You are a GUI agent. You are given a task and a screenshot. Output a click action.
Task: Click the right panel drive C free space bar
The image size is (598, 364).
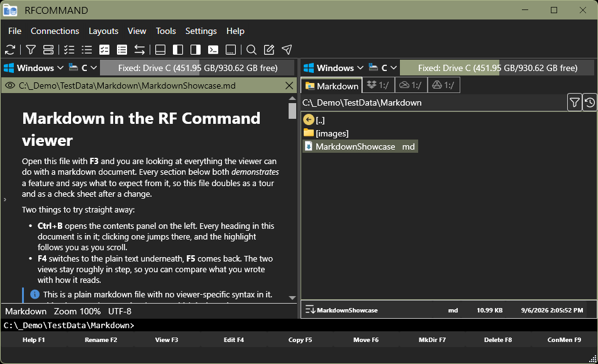(x=497, y=68)
